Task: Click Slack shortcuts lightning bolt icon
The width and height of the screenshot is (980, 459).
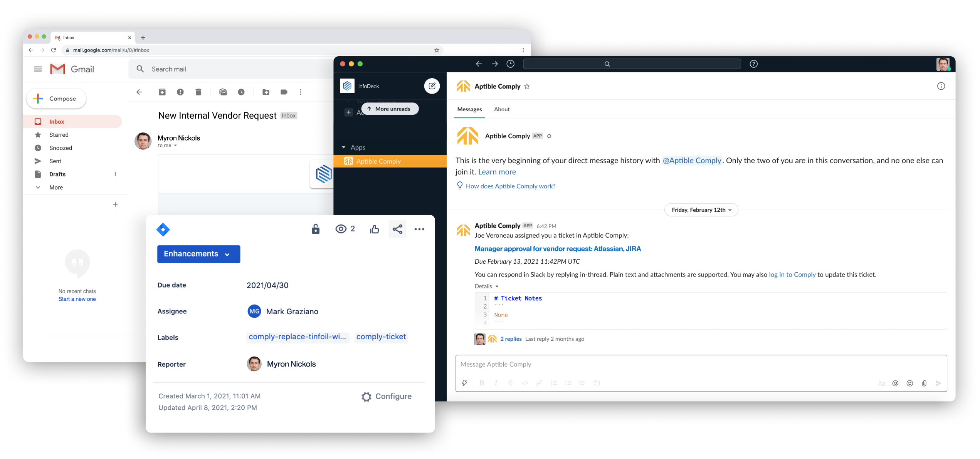Action: pyautogui.click(x=465, y=383)
